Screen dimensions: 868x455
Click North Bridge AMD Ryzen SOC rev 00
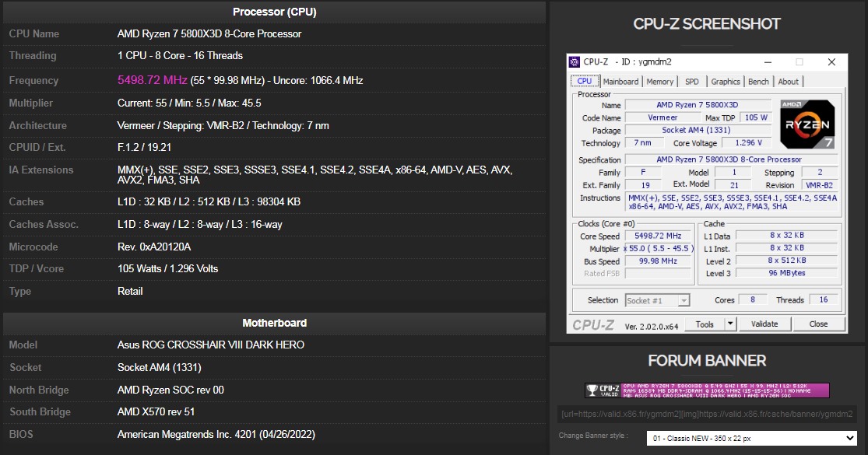click(x=170, y=390)
